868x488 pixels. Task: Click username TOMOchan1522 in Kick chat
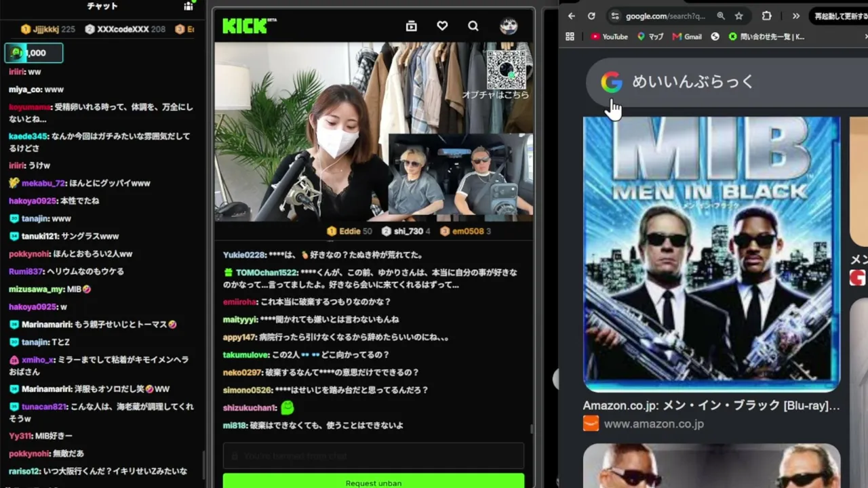(267, 272)
